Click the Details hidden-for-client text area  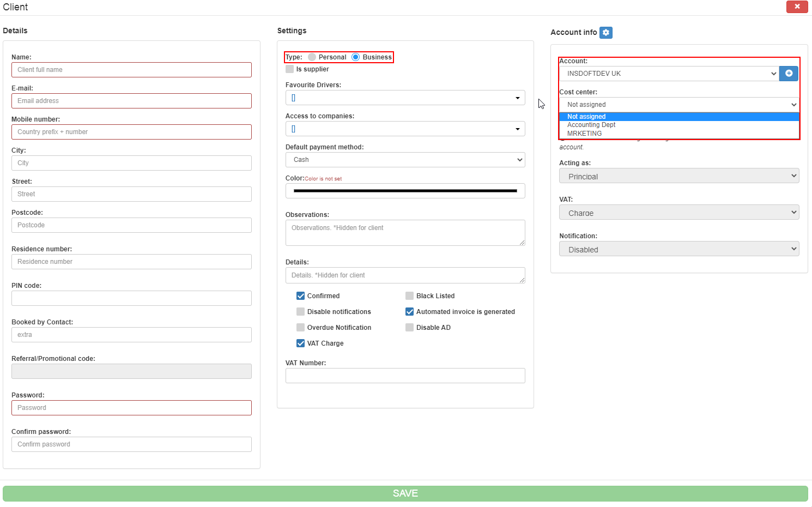[405, 275]
